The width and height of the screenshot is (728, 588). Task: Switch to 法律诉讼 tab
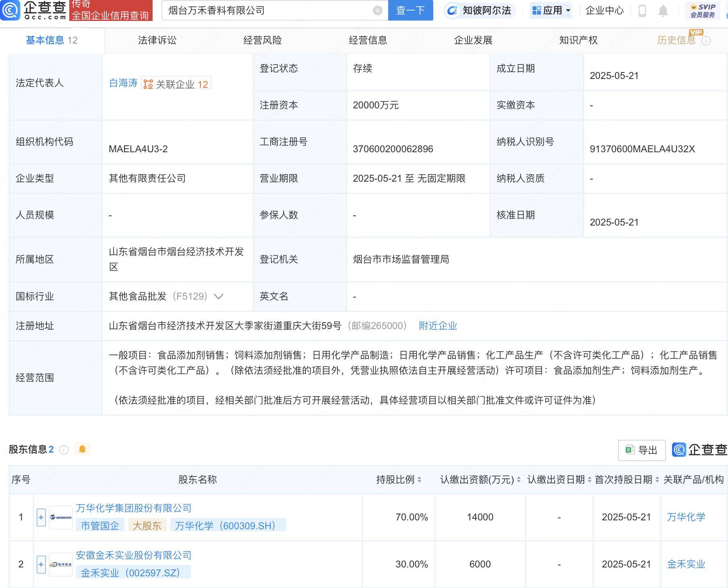(x=157, y=40)
